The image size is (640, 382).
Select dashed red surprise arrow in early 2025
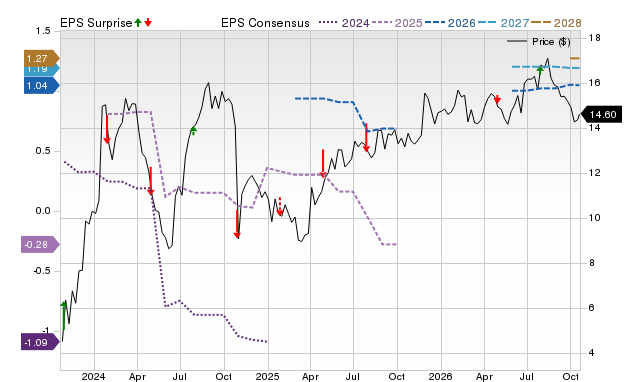[280, 206]
